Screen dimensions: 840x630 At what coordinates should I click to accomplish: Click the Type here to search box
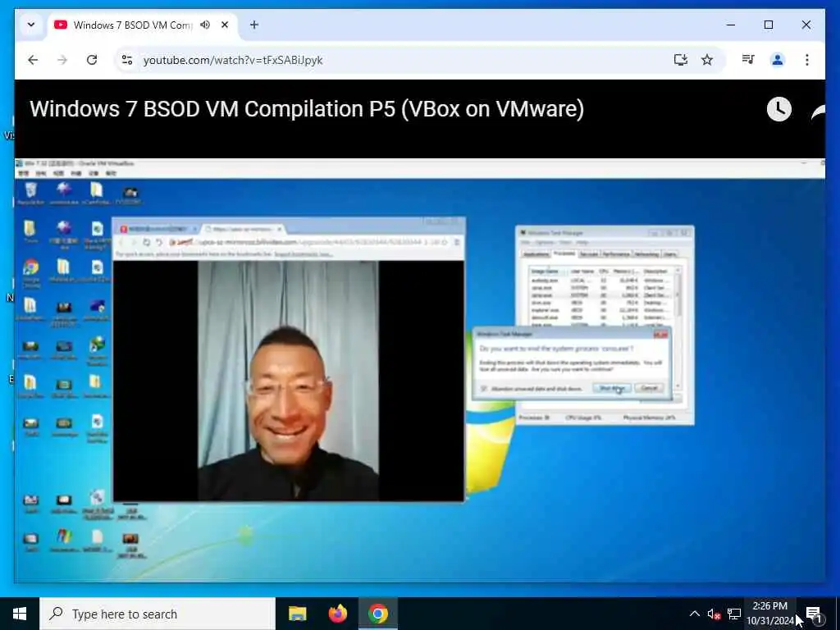tap(157, 614)
